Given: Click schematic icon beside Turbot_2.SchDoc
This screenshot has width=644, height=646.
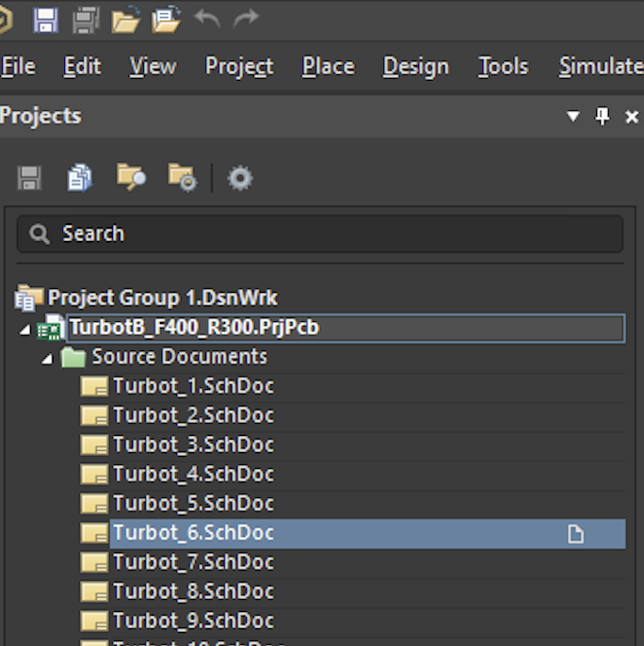Looking at the screenshot, I should coord(94,415).
